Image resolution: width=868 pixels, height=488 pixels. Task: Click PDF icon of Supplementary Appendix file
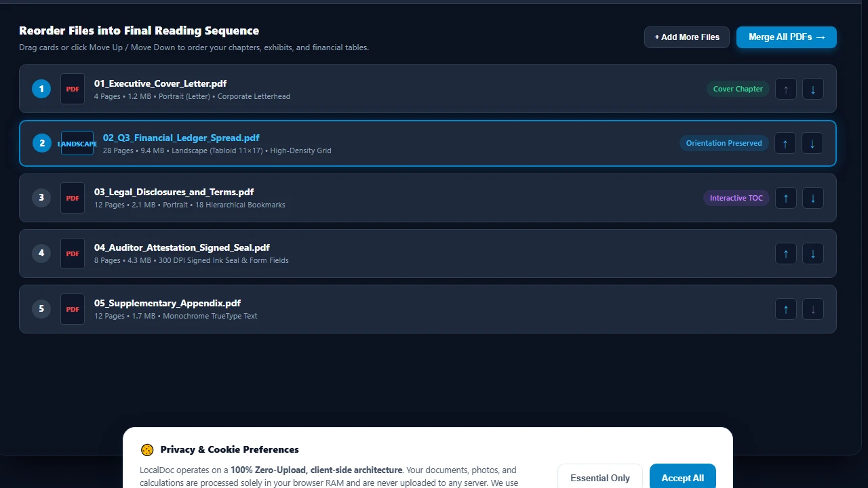click(73, 309)
